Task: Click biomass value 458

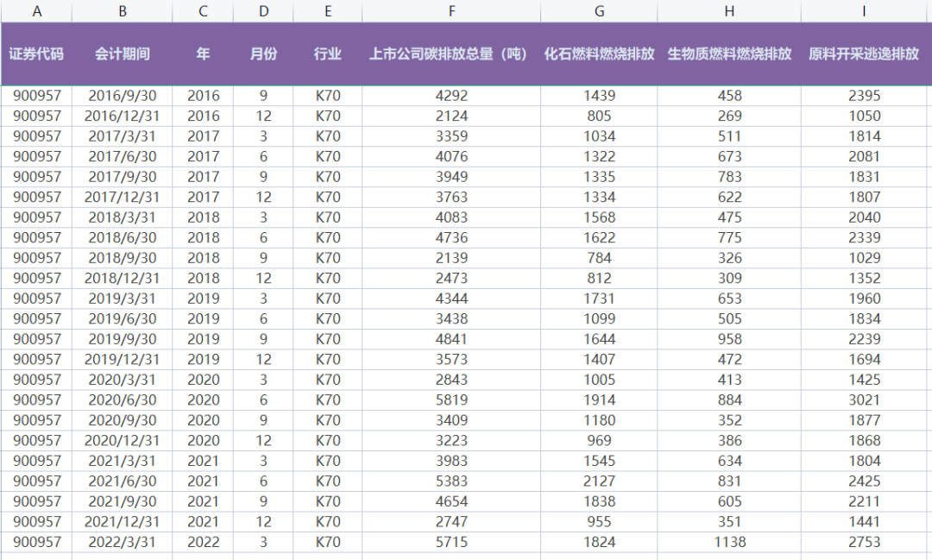Action: coord(728,96)
